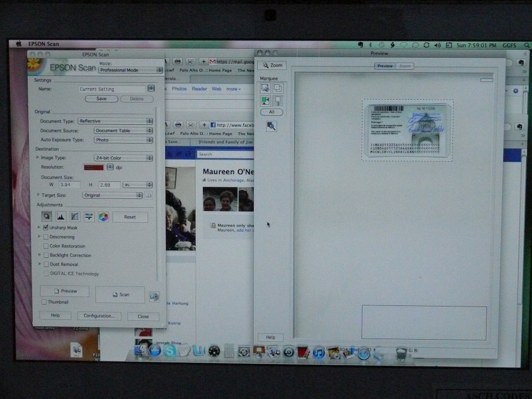Click the document width W field
Viewport: 532px width, 399px height.
(70, 185)
